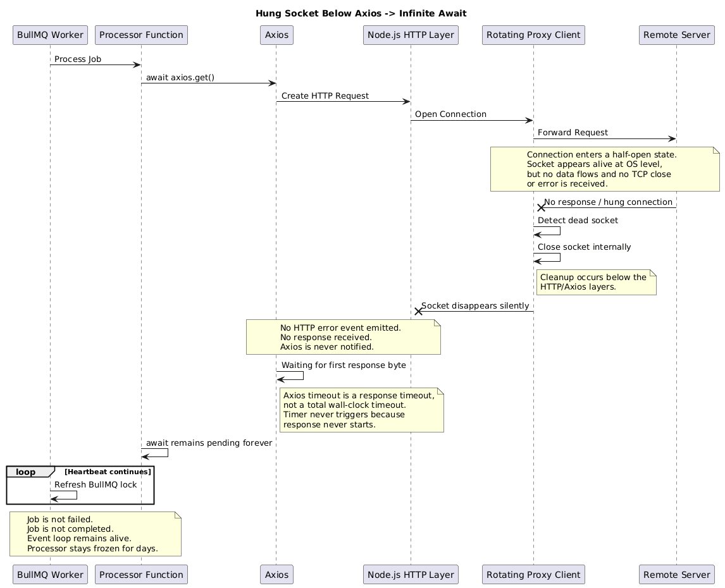Click 'Waiting for first response byte' label
The width and height of the screenshot is (725, 588).
point(344,365)
